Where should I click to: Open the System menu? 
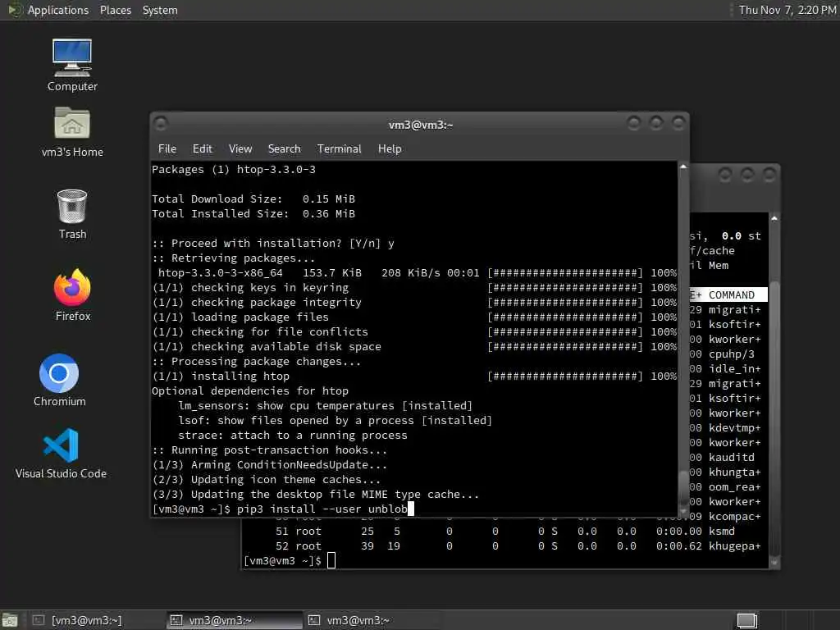click(x=160, y=10)
